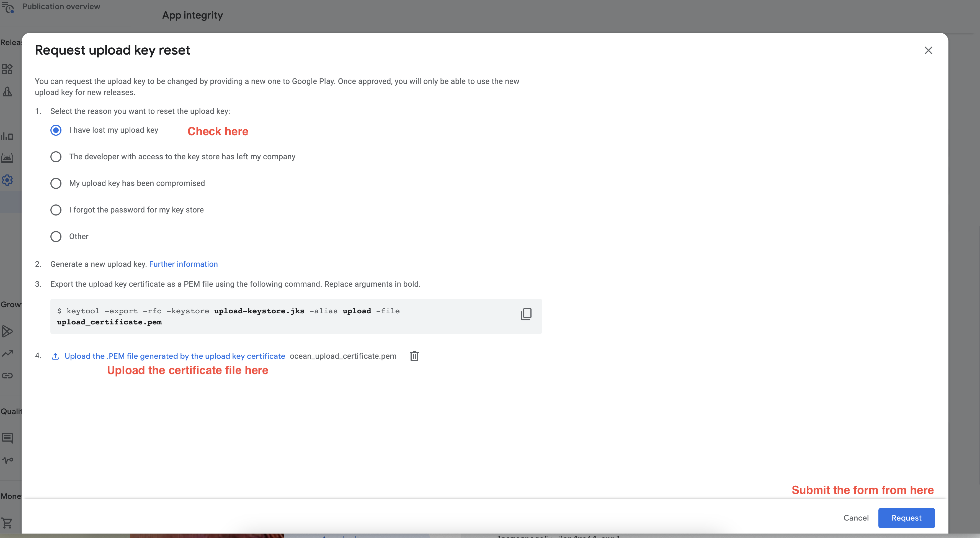Select 'developer has left my company' reason
The height and width of the screenshot is (538, 980).
click(x=56, y=157)
